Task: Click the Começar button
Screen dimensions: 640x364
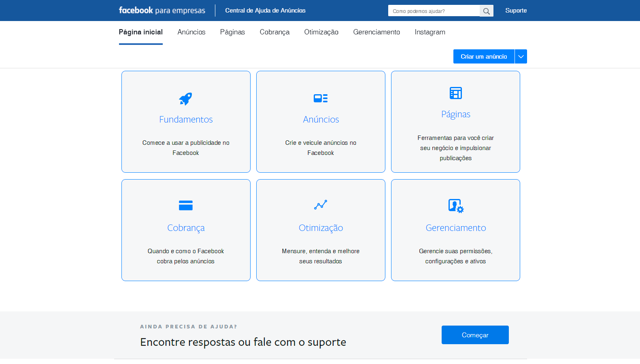Action: tap(475, 335)
